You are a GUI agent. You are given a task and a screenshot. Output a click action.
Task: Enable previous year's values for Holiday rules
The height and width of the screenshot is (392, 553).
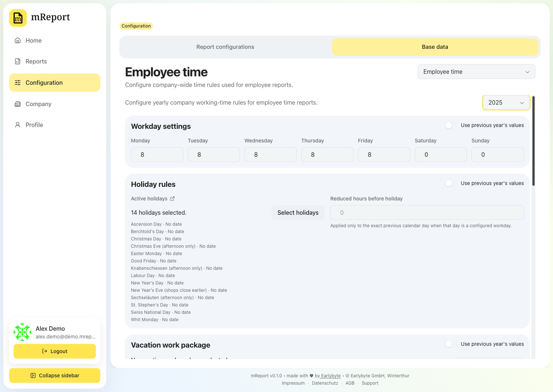point(449,183)
